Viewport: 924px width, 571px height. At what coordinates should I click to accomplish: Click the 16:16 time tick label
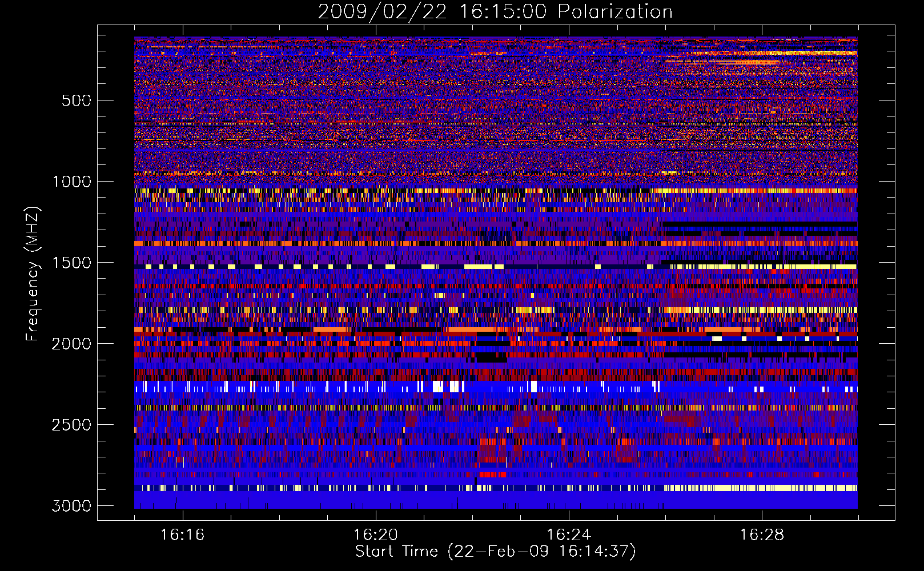[x=182, y=535]
